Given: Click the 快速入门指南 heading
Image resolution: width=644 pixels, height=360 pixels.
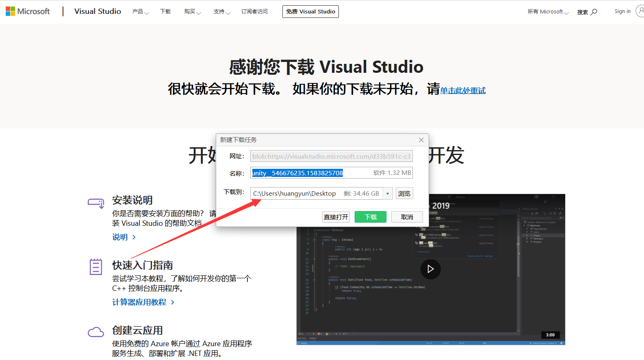Looking at the screenshot, I should (143, 265).
